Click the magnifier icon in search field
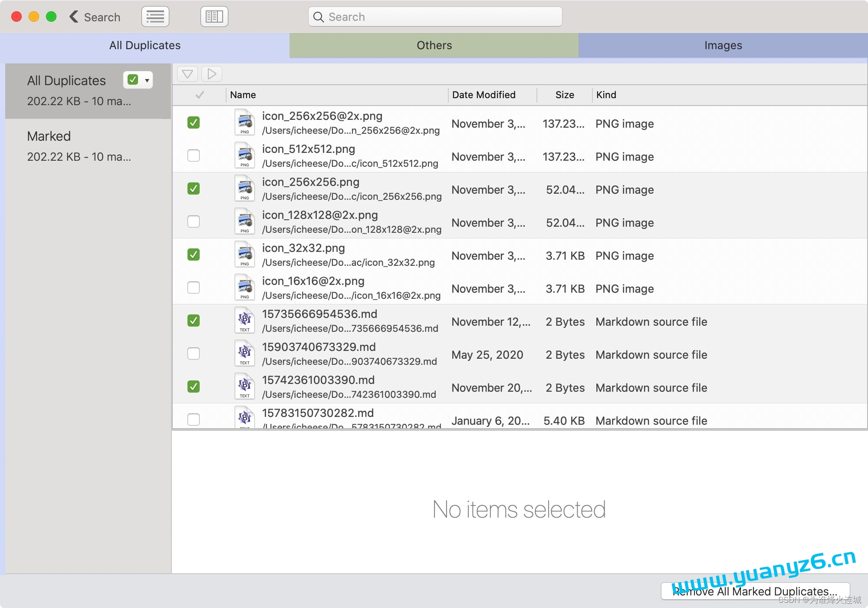 click(x=319, y=17)
